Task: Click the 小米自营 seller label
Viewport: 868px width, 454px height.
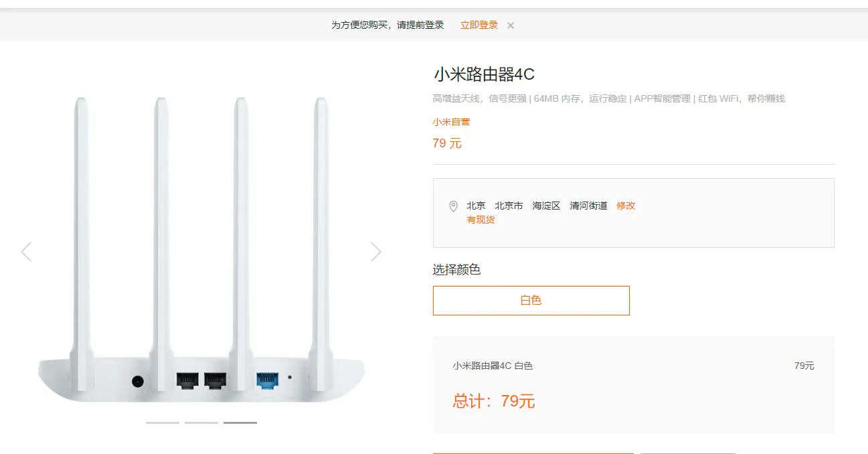Action: [x=451, y=122]
